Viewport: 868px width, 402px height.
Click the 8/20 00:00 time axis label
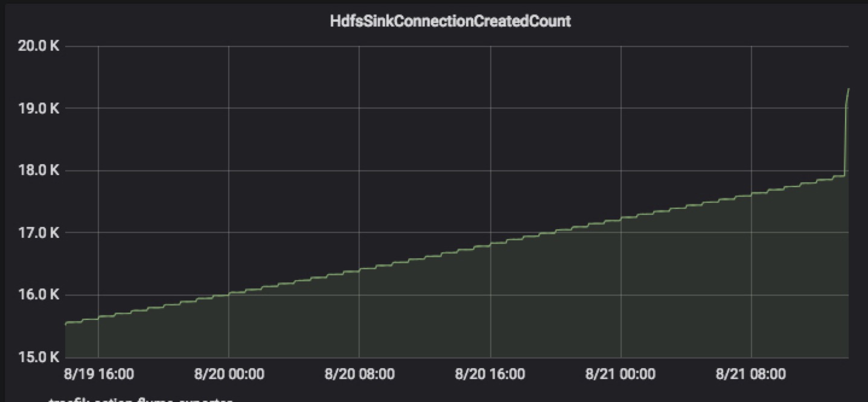pyautogui.click(x=229, y=374)
